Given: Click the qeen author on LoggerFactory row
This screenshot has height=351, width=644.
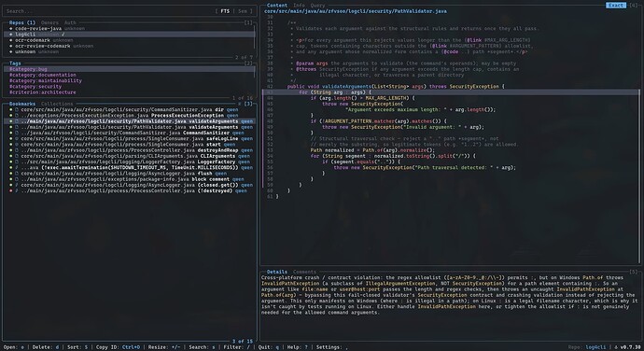Looking at the screenshot, I should pos(244,161).
